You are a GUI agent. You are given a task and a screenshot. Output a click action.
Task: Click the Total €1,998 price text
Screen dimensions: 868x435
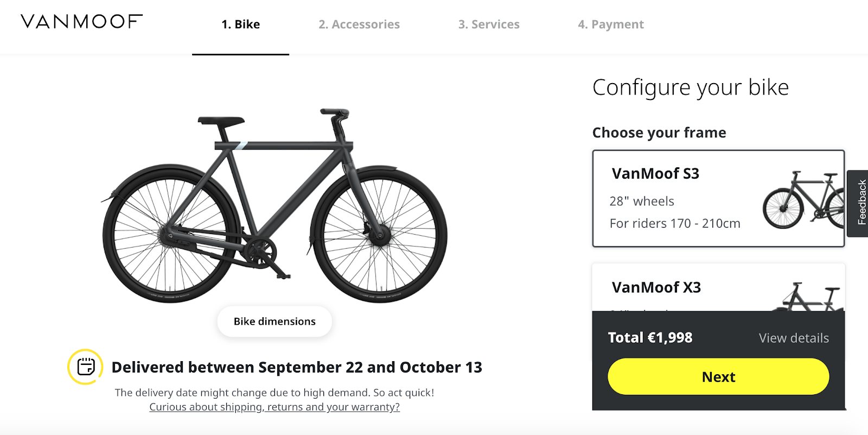649,337
